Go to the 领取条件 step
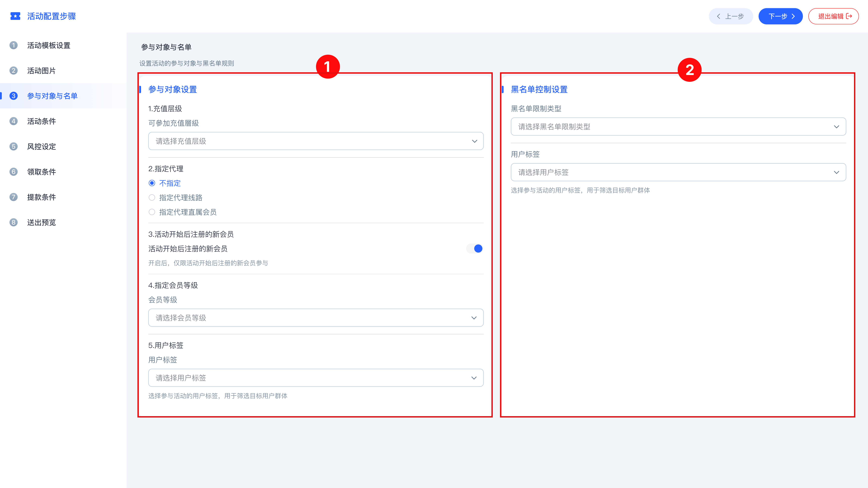The height and width of the screenshot is (488, 868). click(63, 171)
